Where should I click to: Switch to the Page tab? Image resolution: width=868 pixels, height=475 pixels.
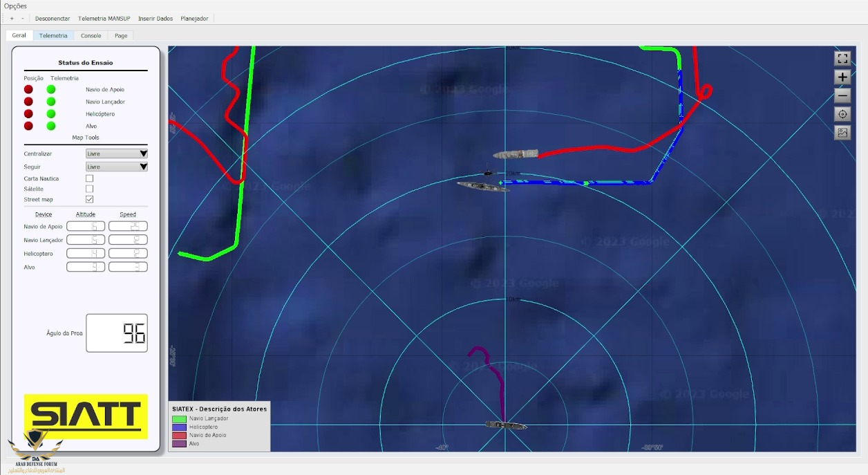pos(121,35)
